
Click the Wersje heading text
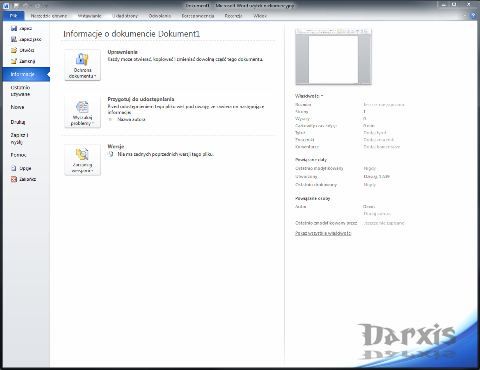(116, 146)
